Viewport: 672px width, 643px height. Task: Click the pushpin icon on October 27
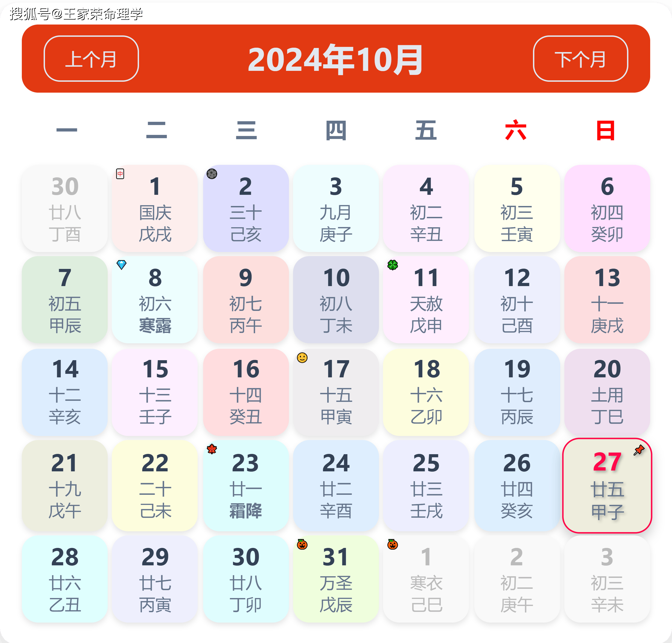coord(639,450)
